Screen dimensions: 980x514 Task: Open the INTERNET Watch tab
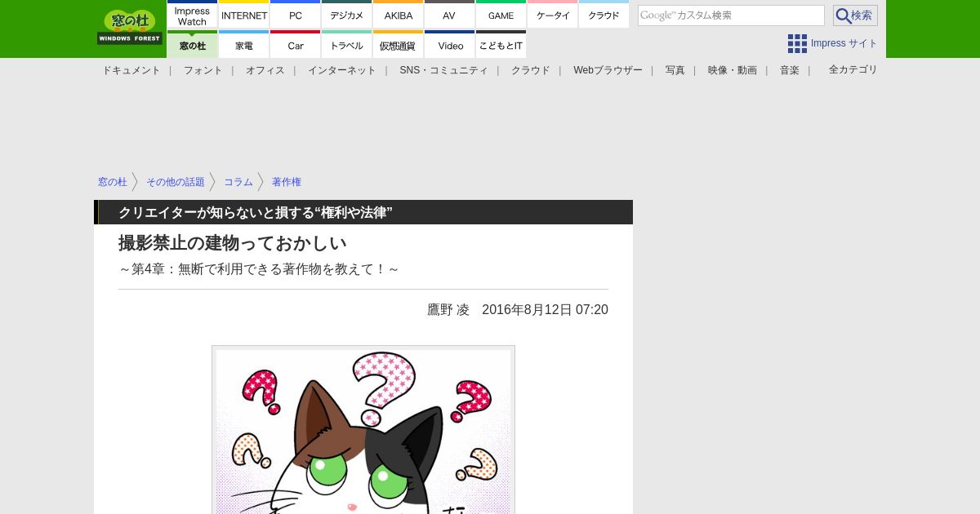pyautogui.click(x=244, y=15)
